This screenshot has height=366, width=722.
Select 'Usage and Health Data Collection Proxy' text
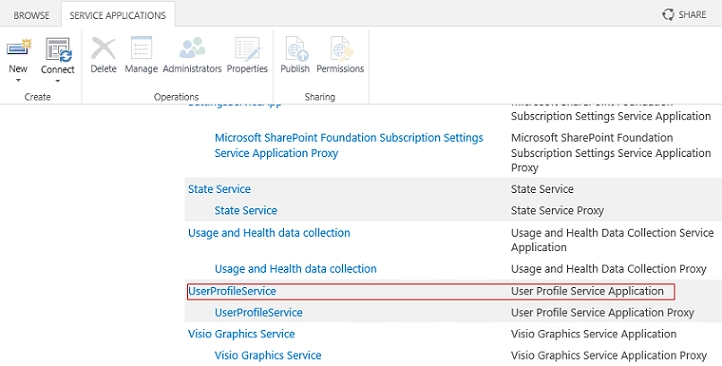[x=609, y=269]
